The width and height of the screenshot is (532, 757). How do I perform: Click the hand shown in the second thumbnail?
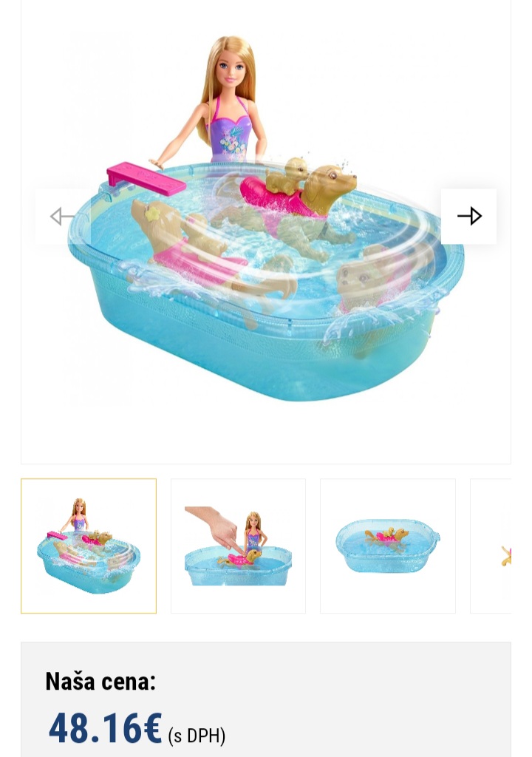[x=214, y=526]
